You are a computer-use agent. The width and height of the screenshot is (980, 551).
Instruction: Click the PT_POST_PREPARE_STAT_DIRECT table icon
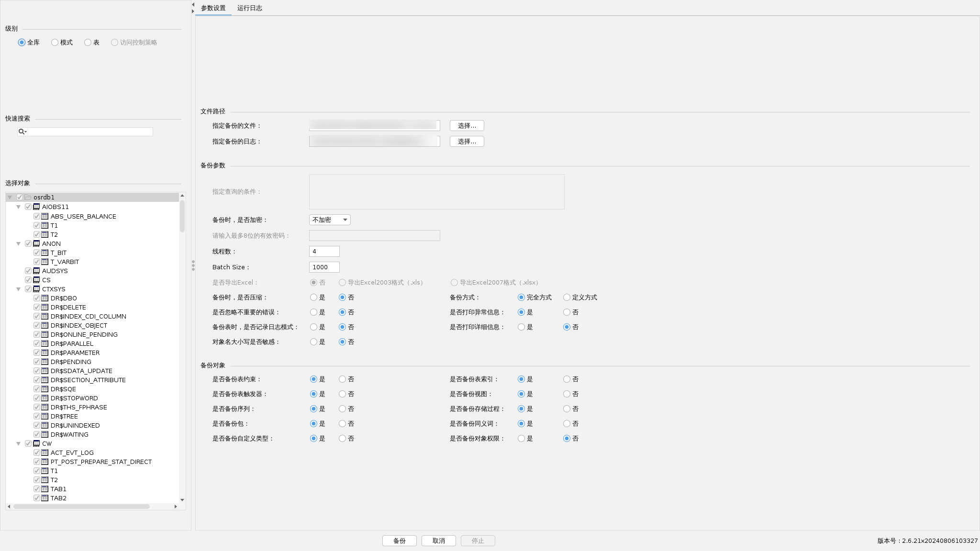pos(45,462)
